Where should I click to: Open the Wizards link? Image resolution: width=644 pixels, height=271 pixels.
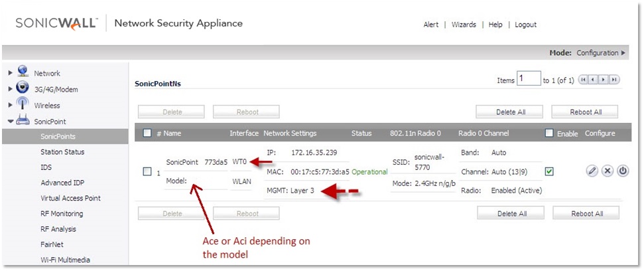pos(464,25)
